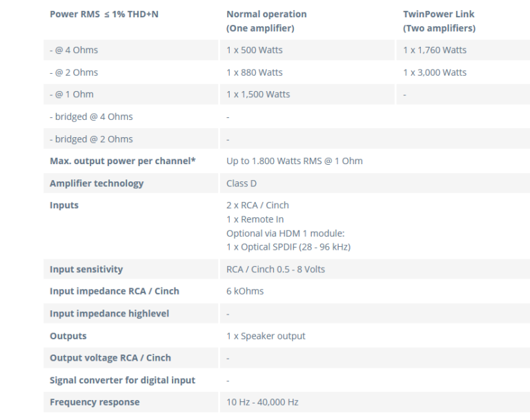
Task: Select '1 x Optical SPDIF (28 - 96 kHz)' text
Action: pos(288,247)
